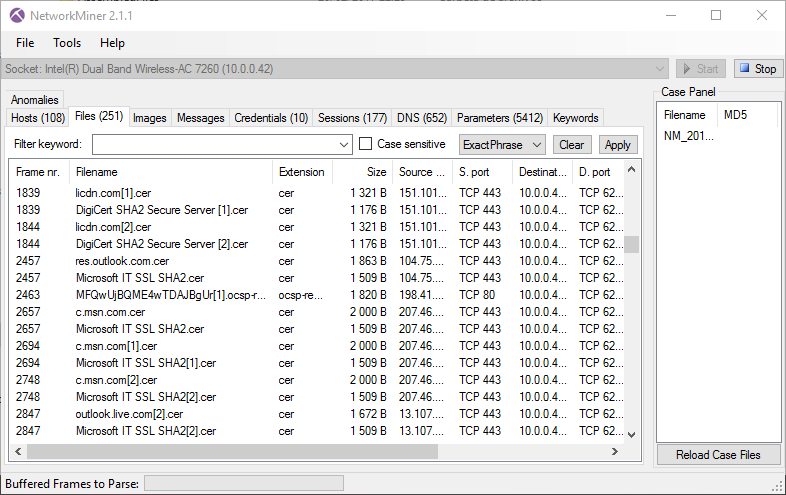Screen dimensions: 786x495
Task: Click the Apply filter button
Action: pyautogui.click(x=617, y=144)
